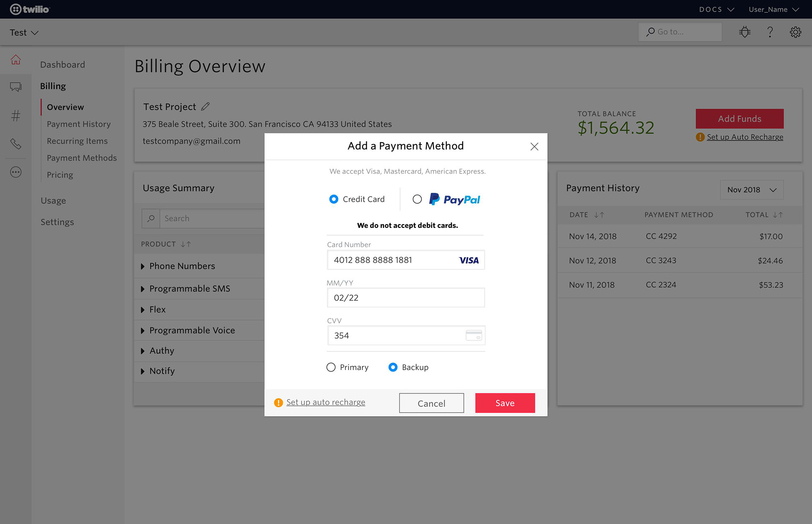Viewport: 812px width, 524px height.
Task: Click the home icon in sidebar
Action: [16, 60]
